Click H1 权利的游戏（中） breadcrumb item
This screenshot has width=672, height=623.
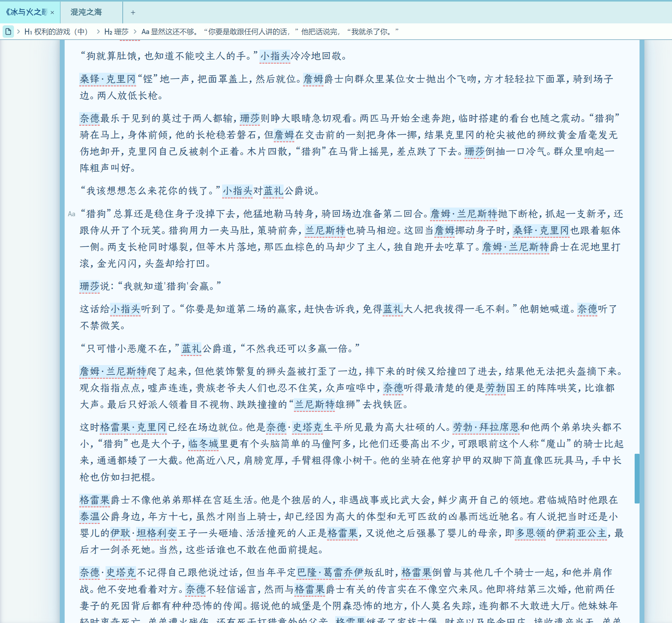tap(56, 32)
